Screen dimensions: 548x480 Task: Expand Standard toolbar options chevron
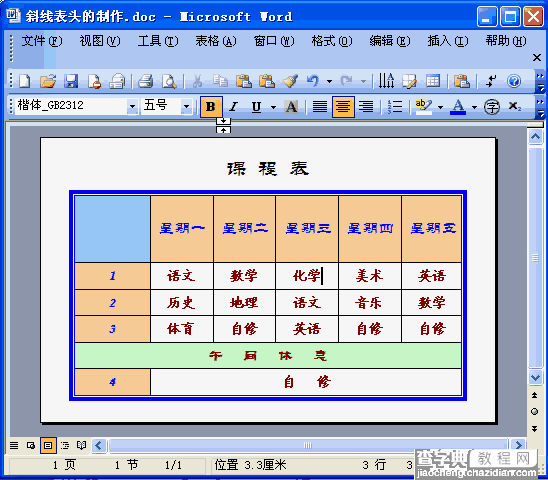coord(540,81)
